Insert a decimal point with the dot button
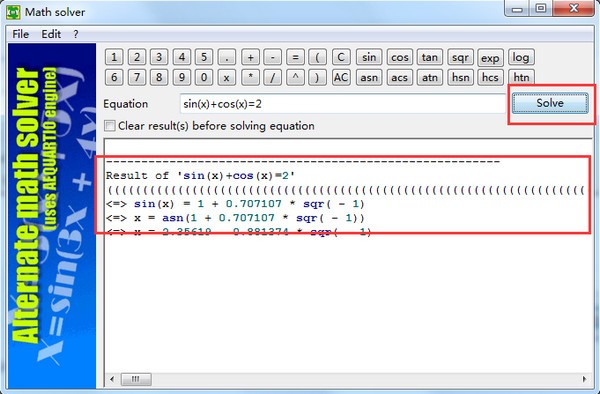This screenshot has width=600, height=394. tap(227, 57)
